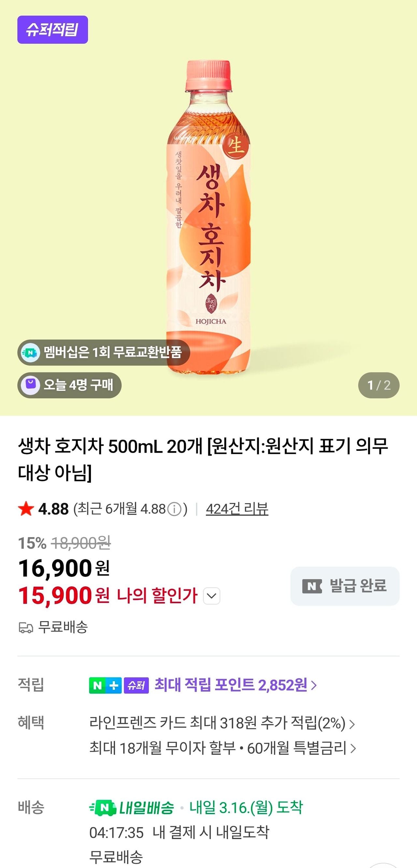
Task: Tap the 1/2 image page indicator
Action: point(379,385)
